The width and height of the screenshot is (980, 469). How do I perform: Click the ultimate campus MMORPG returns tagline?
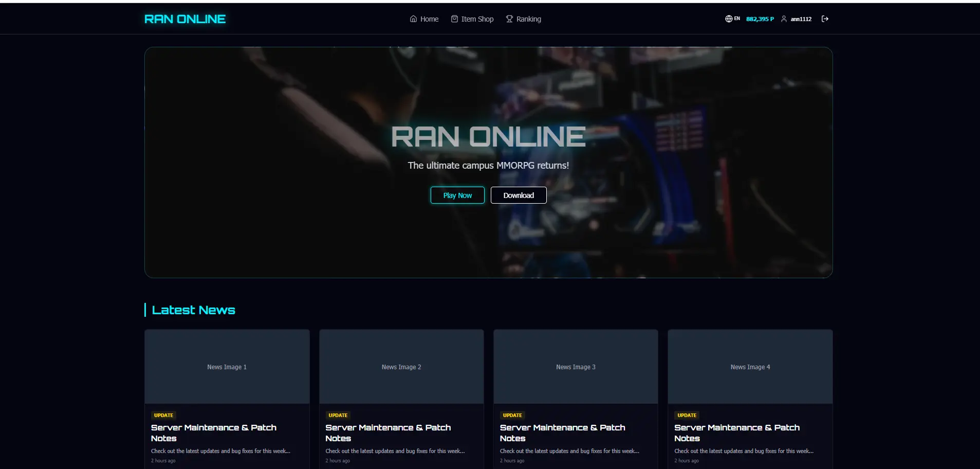point(488,166)
